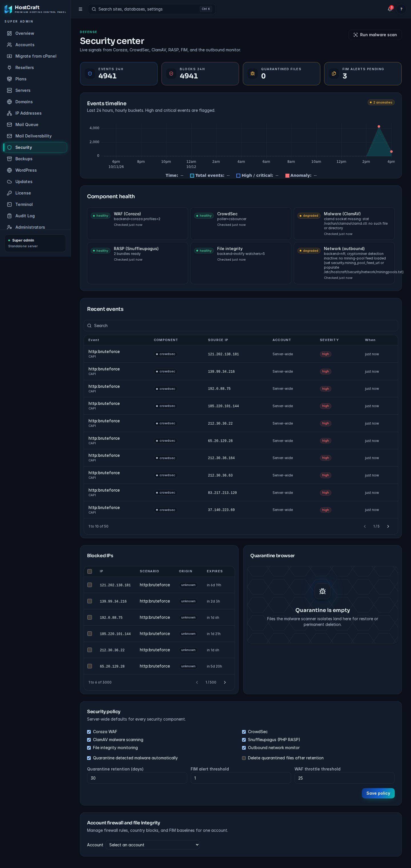
Task: Toggle the sidebar hamburger menu icon
Action: pyautogui.click(x=80, y=9)
